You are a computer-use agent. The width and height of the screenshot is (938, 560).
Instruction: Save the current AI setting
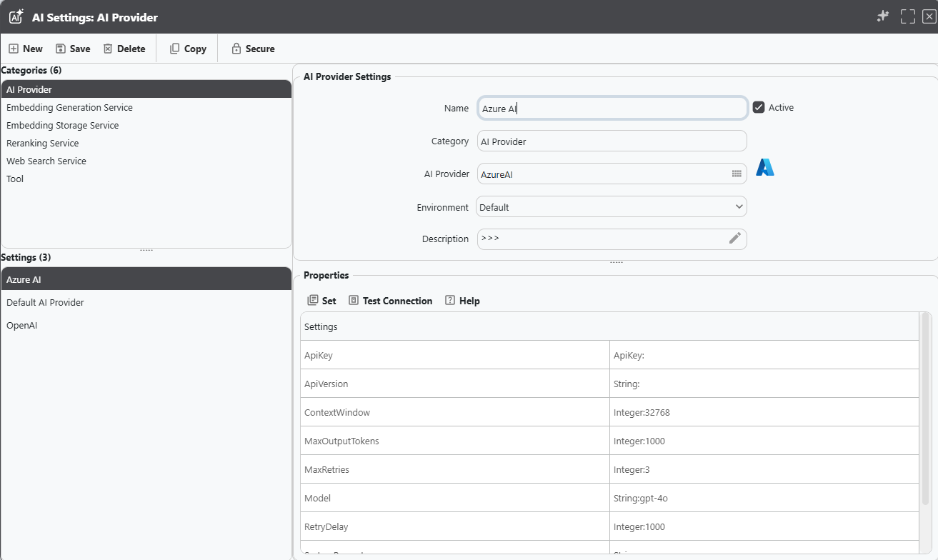[x=73, y=49]
